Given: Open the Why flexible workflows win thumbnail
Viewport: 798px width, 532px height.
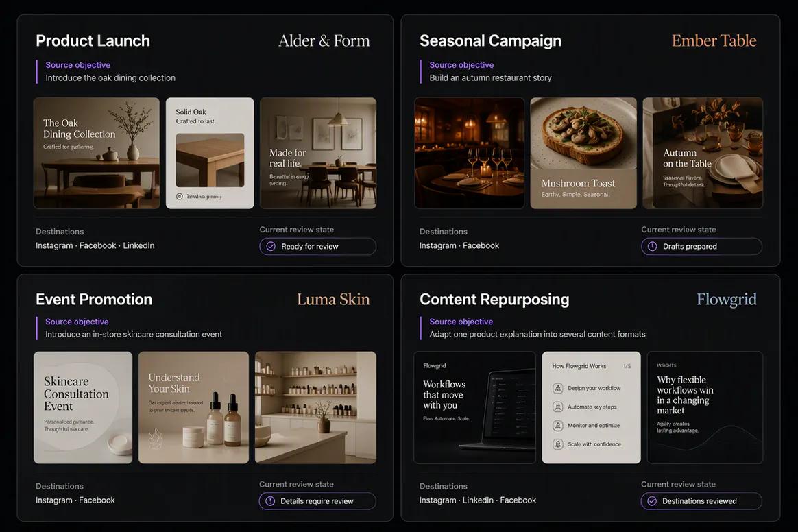Looking at the screenshot, I should (x=705, y=407).
